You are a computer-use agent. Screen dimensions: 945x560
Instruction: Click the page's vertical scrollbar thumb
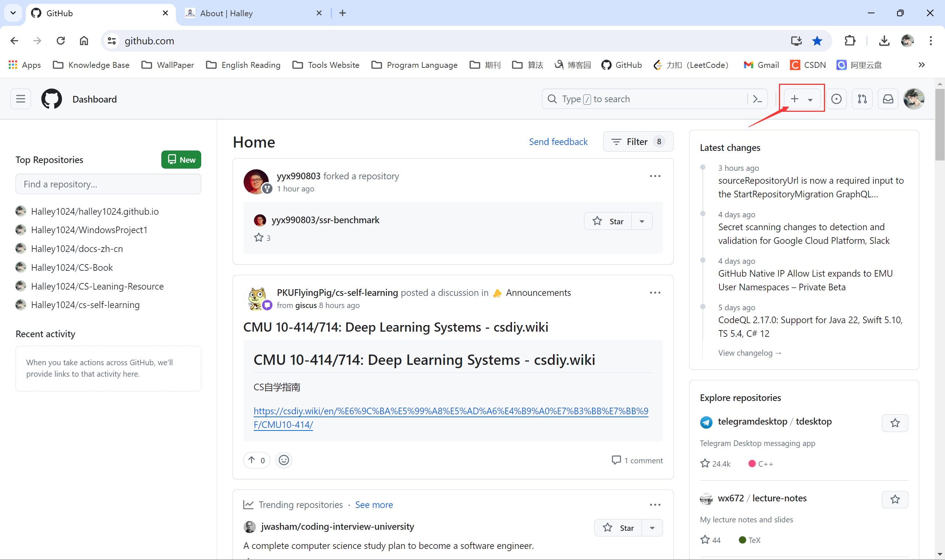(939, 125)
